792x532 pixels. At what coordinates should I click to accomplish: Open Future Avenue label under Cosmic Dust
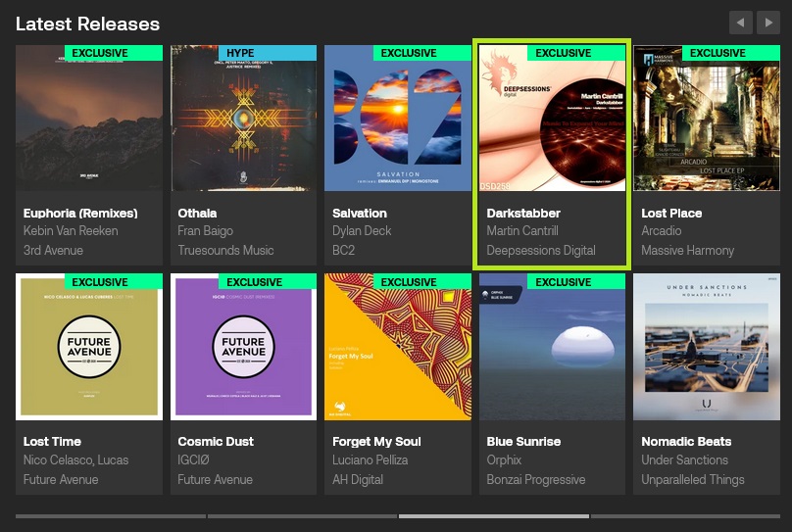pos(215,479)
